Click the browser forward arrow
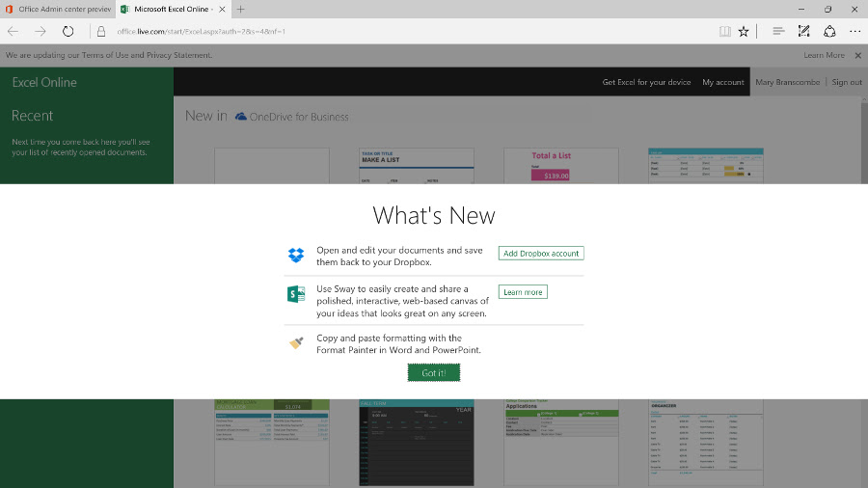This screenshot has width=868, height=488. pos(40,32)
